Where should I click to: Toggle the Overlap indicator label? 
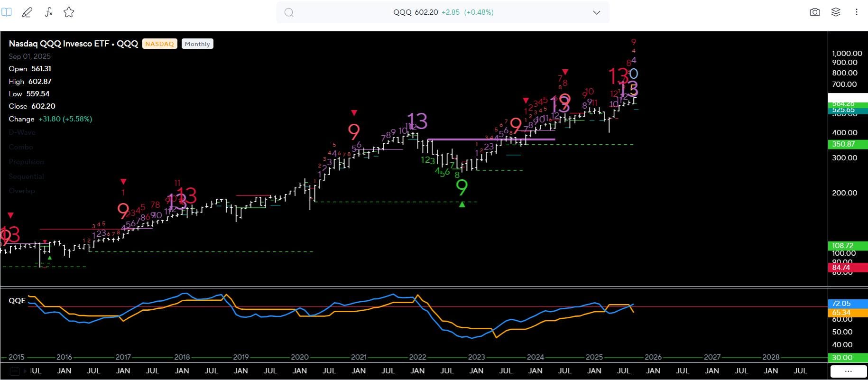point(22,191)
